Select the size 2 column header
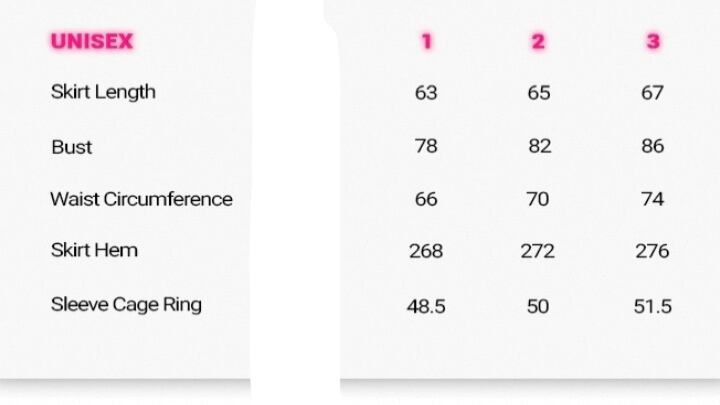This screenshot has width=720, height=405. coord(538,41)
